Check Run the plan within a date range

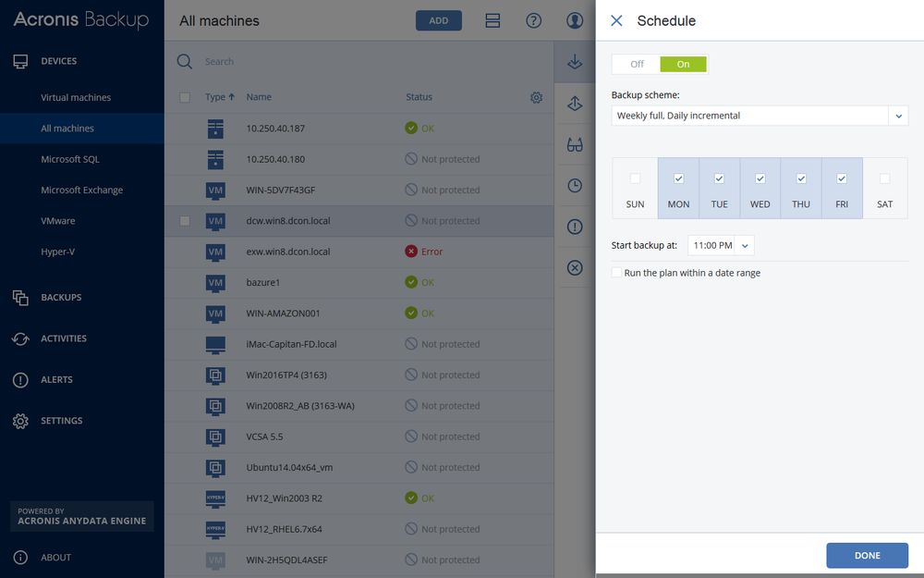616,273
